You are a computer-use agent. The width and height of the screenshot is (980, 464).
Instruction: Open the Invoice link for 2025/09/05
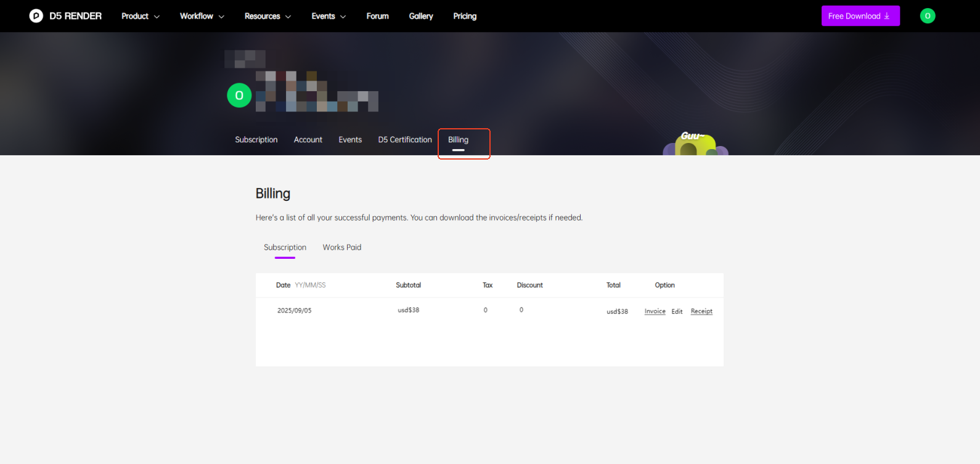coord(655,311)
